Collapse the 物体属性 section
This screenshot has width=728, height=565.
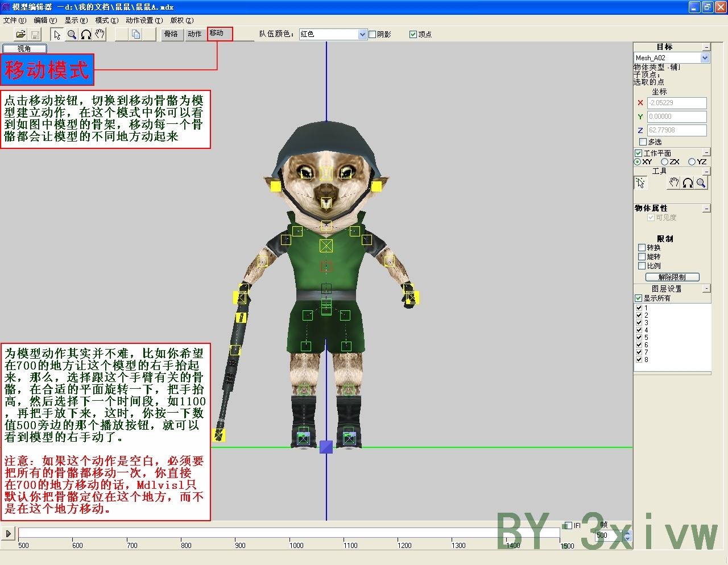click(x=706, y=209)
